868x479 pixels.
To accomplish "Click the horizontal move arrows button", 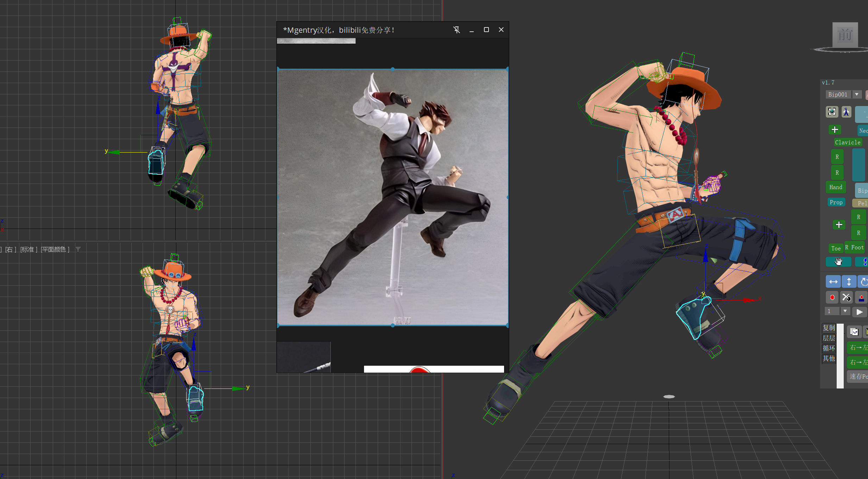I will 833,282.
